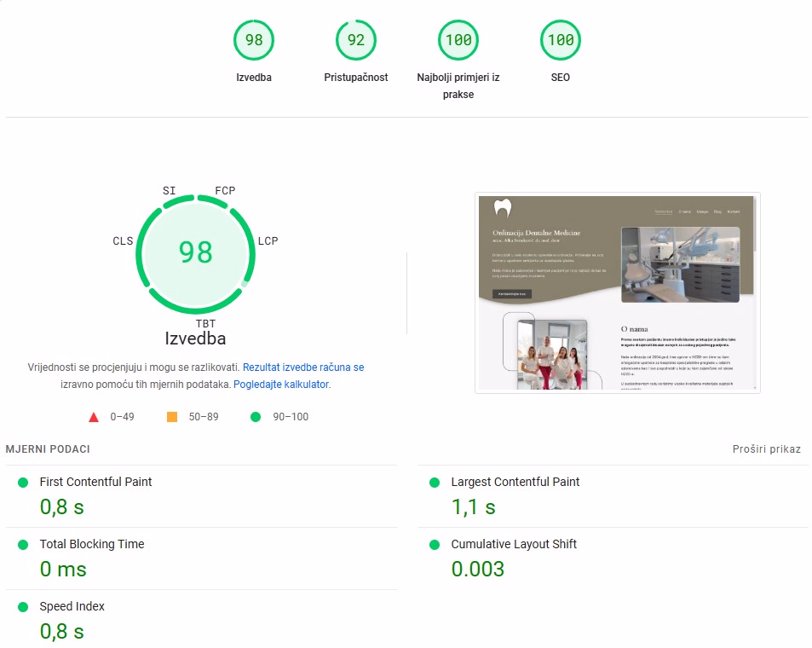Screen dimensions: 812x648
Task: Click the Izvedba score gauge showing 98
Action: coord(254,40)
